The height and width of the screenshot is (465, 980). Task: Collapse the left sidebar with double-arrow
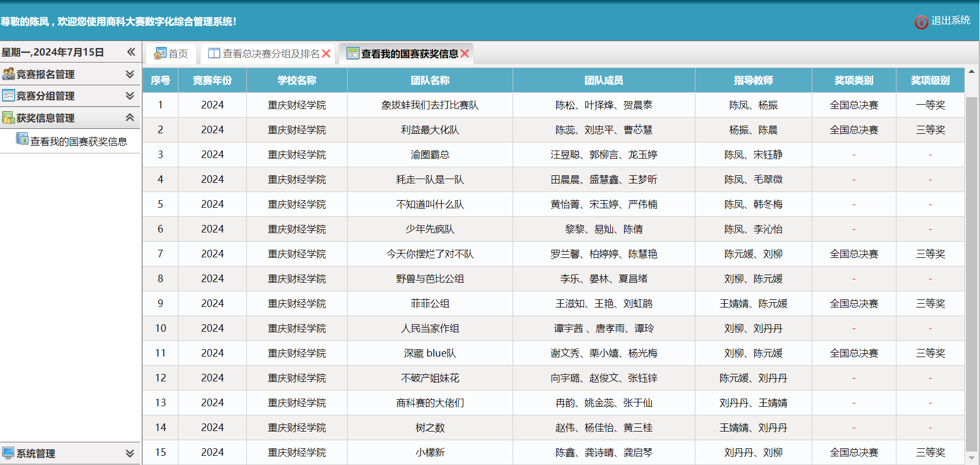131,52
